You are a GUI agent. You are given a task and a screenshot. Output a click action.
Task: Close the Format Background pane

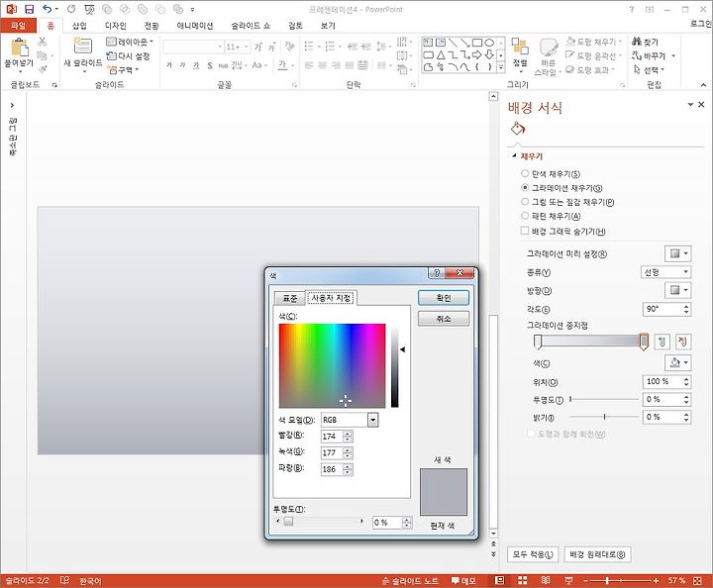pos(701,105)
